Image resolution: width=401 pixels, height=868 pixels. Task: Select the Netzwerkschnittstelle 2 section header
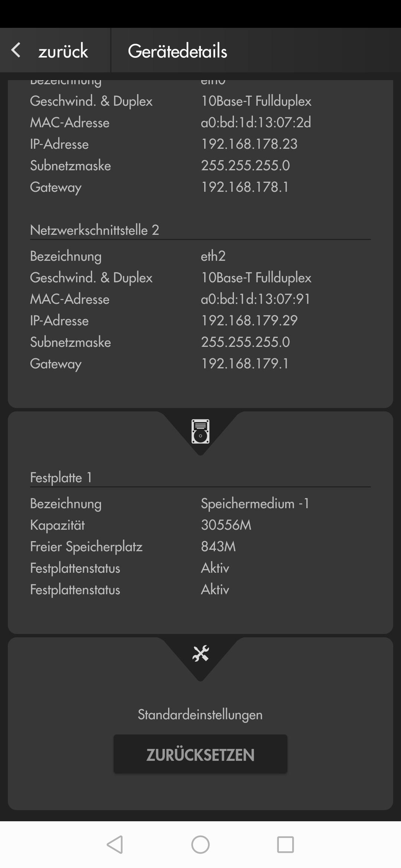click(94, 230)
